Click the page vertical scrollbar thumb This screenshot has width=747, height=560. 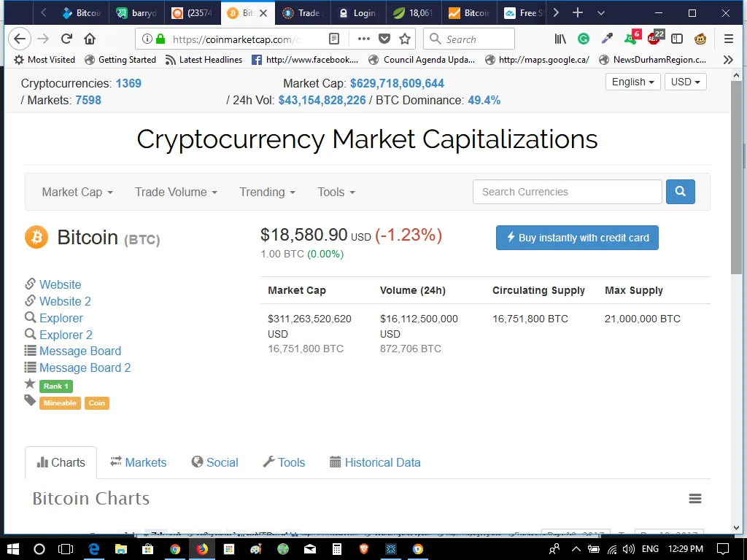pos(736,177)
